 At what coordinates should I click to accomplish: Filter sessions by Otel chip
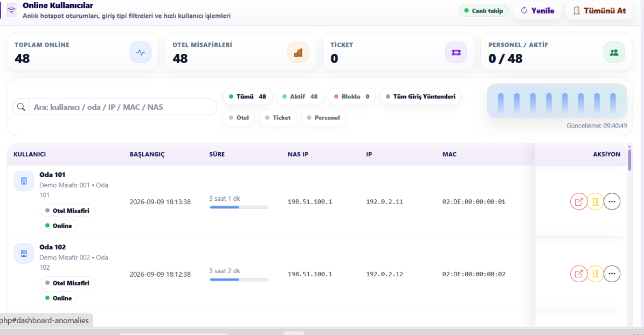(239, 118)
